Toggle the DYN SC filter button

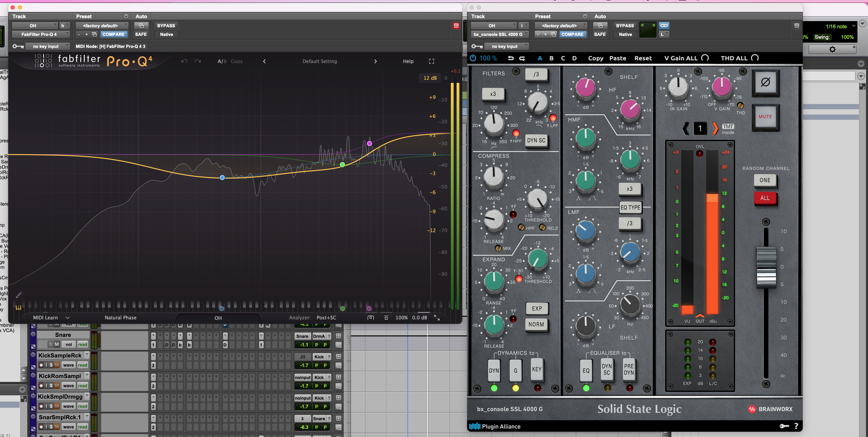click(536, 140)
